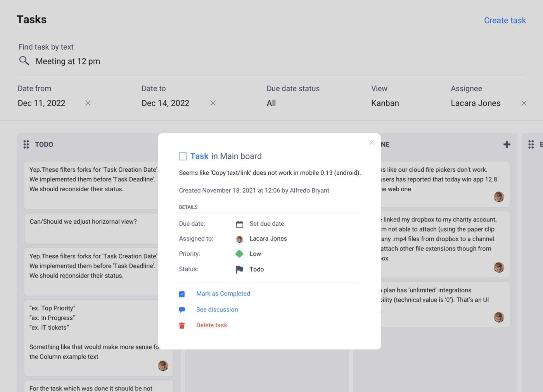Click the plus icon to add task in column
This screenshot has height=392, width=543.
click(507, 145)
